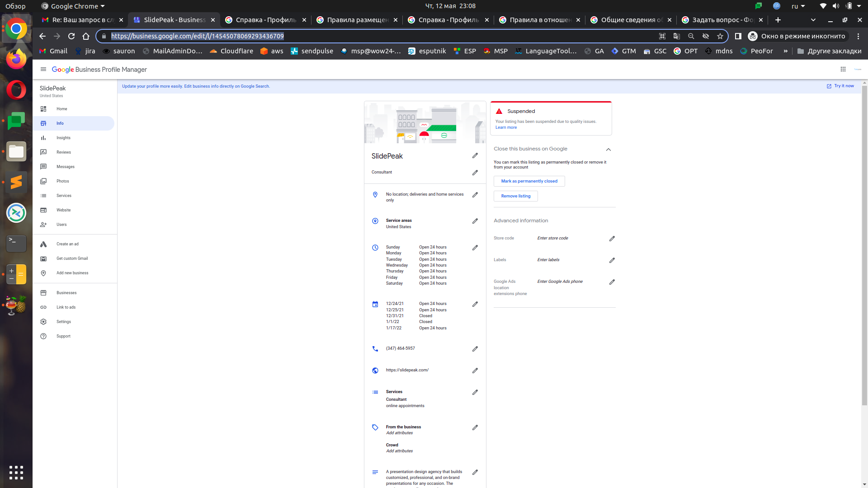Open the hamburger main menu
Screen dimensions: 868x488
point(43,69)
